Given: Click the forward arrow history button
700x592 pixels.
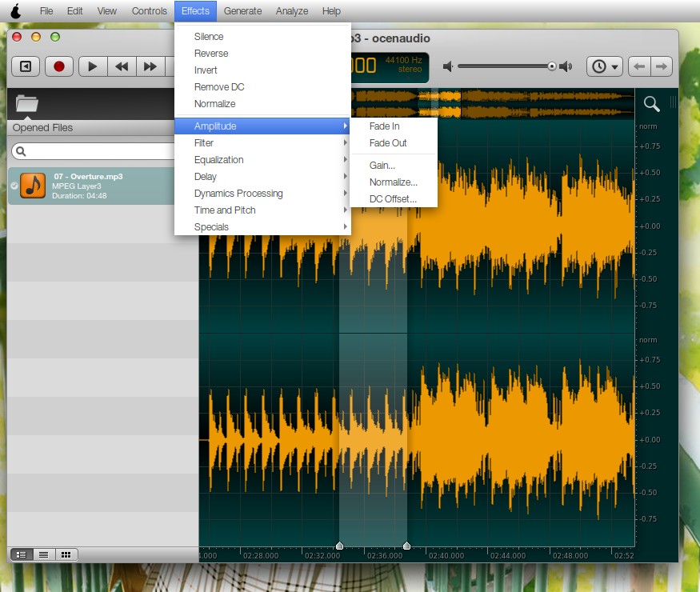Looking at the screenshot, I should [661, 66].
